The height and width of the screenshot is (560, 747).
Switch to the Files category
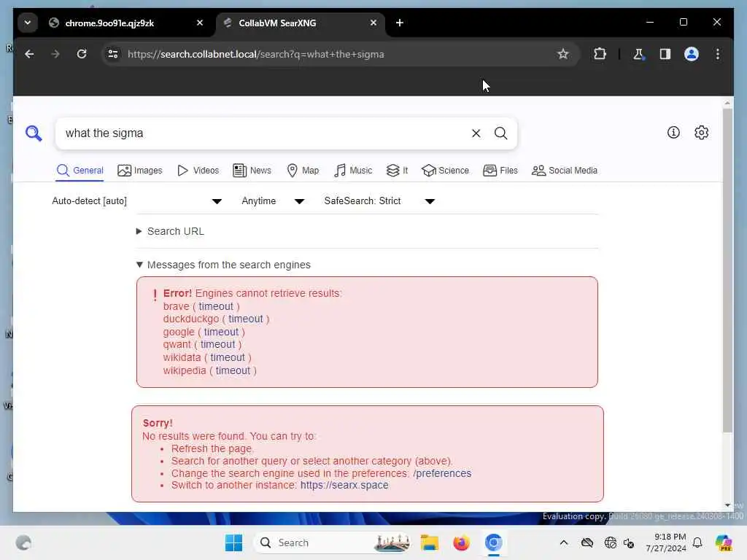click(500, 171)
